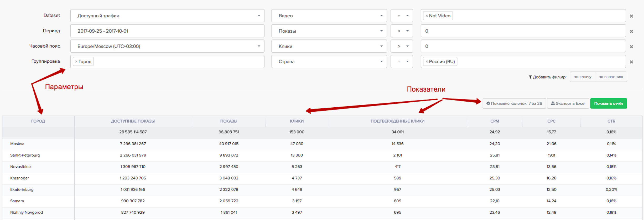The width and height of the screenshot is (644, 220).
Task: Remove the Клики filter row
Action: 631,47
